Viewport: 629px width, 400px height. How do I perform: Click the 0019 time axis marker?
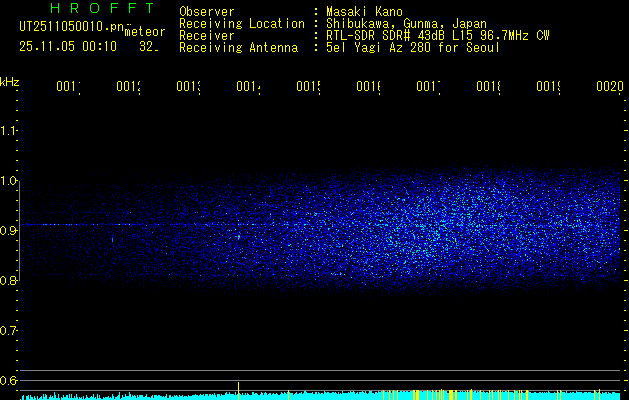[x=548, y=86]
